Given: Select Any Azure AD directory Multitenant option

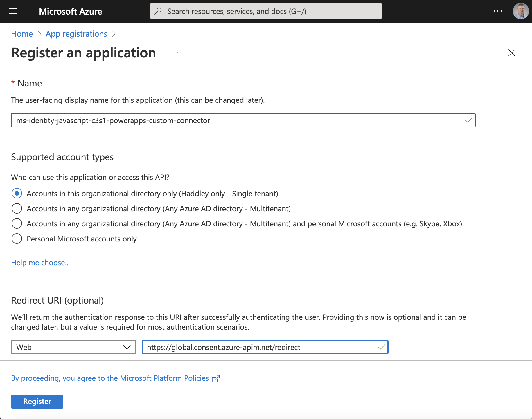Looking at the screenshot, I should (x=17, y=209).
